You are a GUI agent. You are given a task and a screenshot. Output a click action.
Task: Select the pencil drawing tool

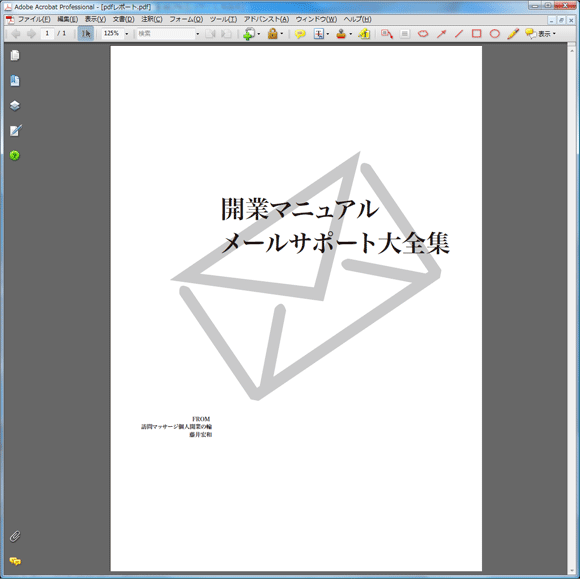pyautogui.click(x=513, y=34)
